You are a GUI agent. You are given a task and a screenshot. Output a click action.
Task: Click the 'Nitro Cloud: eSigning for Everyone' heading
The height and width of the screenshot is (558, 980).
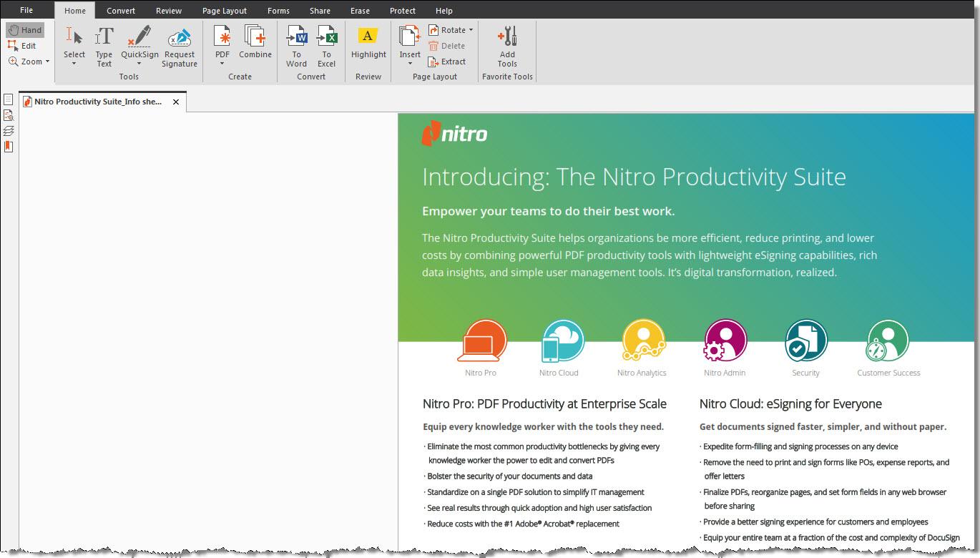point(790,404)
